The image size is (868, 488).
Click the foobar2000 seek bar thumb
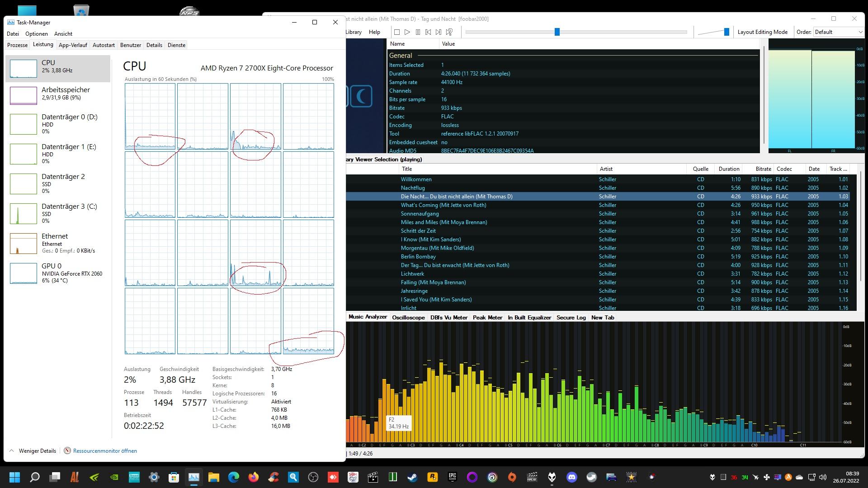(557, 32)
